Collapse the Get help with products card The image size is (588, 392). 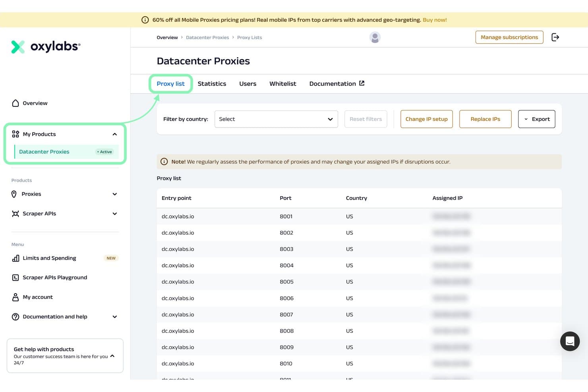[112, 356]
